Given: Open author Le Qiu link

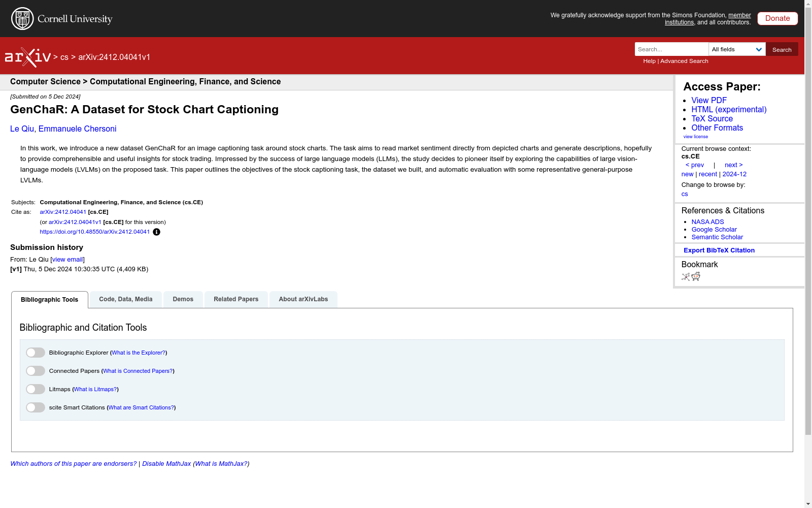Looking at the screenshot, I should [22, 129].
